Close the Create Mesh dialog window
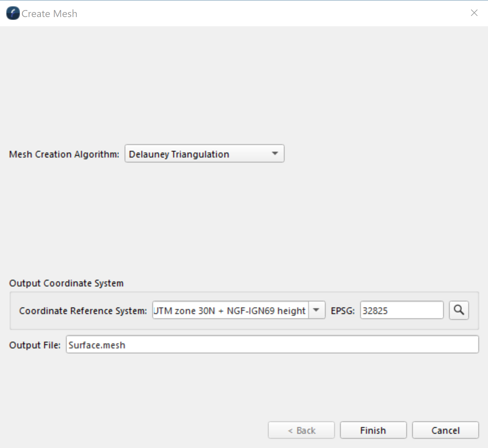Viewport: 488px width, 448px height. pos(474,13)
